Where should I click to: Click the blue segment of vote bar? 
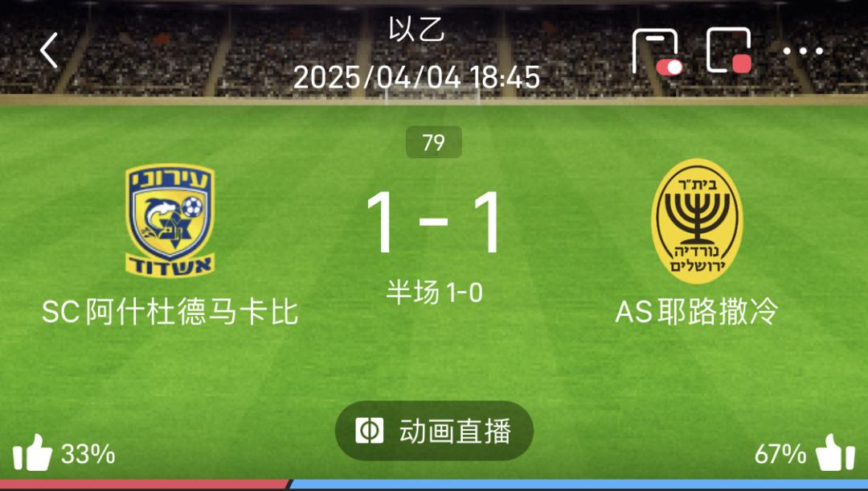[579, 485]
